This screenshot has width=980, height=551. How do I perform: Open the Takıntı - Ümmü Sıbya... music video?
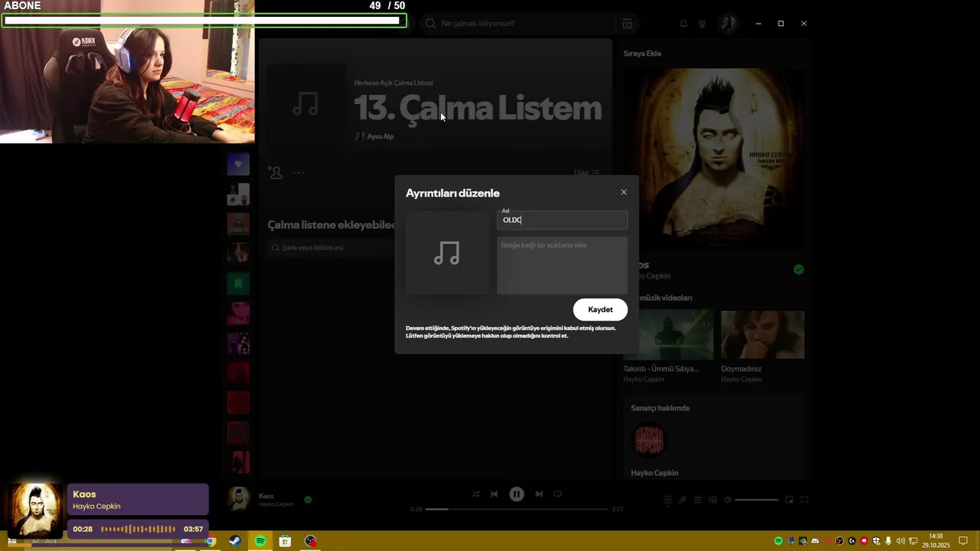(668, 334)
